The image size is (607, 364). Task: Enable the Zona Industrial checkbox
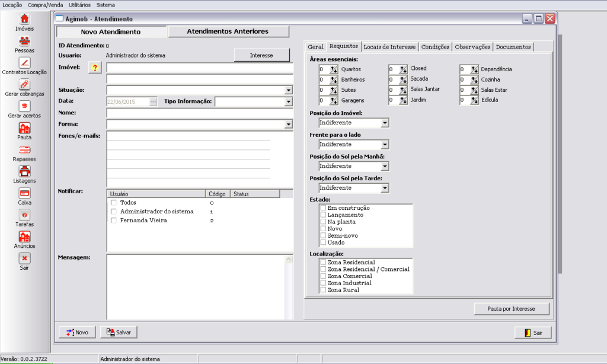tap(323, 283)
